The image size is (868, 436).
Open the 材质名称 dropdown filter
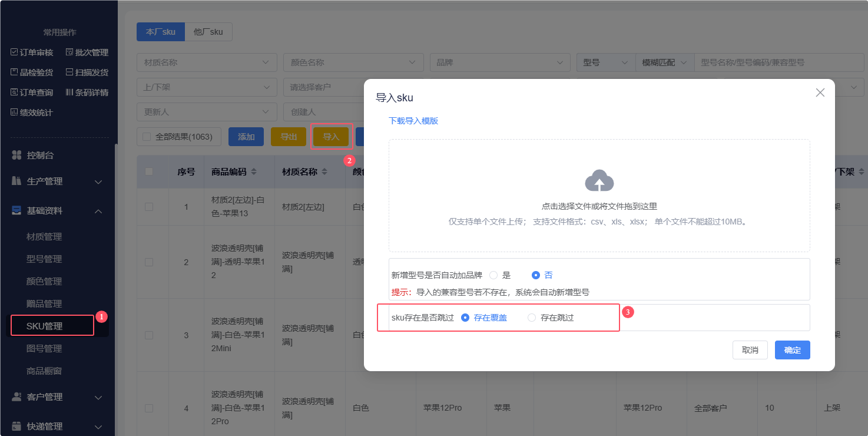tap(207, 62)
